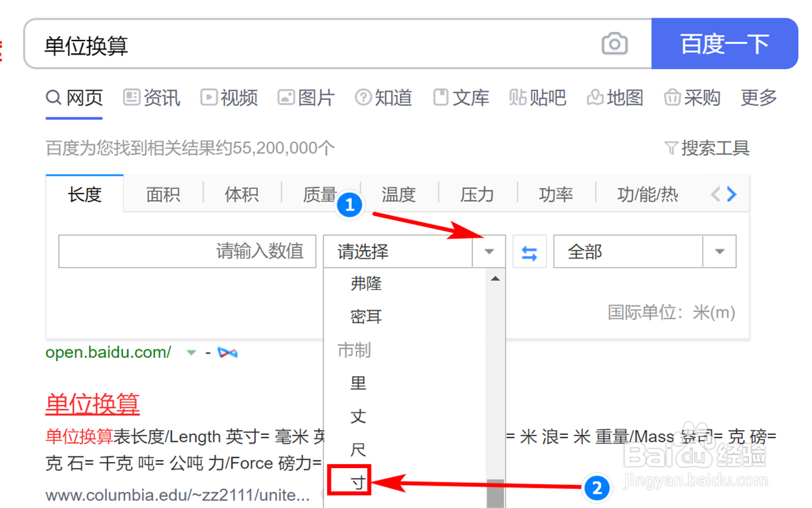Select the 长度 converter tab
812x508 pixels.
tap(85, 194)
